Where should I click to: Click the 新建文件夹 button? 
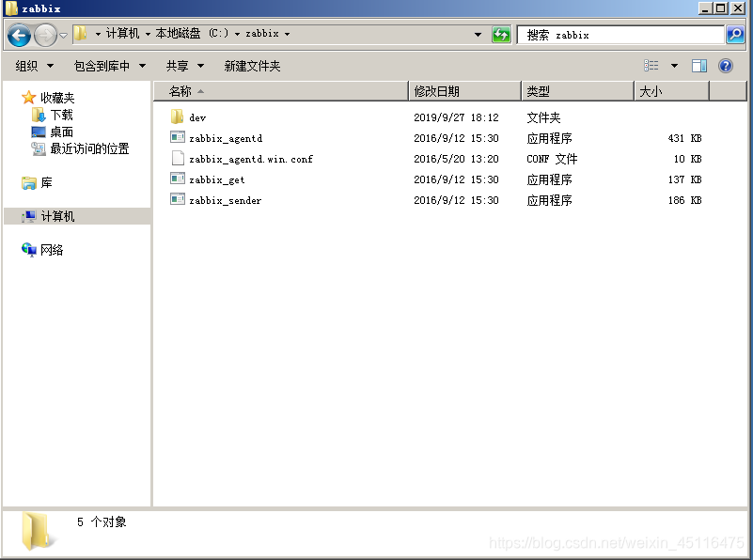[252, 66]
